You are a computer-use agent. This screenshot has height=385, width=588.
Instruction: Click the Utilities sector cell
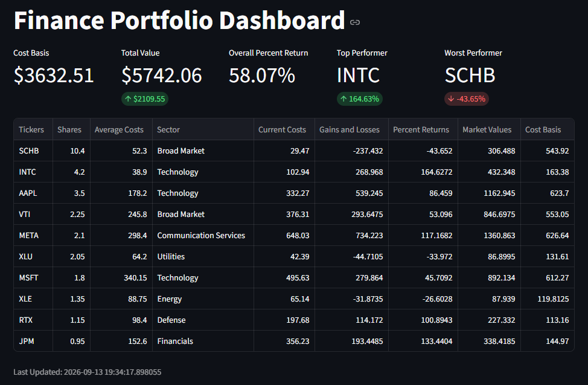point(203,256)
